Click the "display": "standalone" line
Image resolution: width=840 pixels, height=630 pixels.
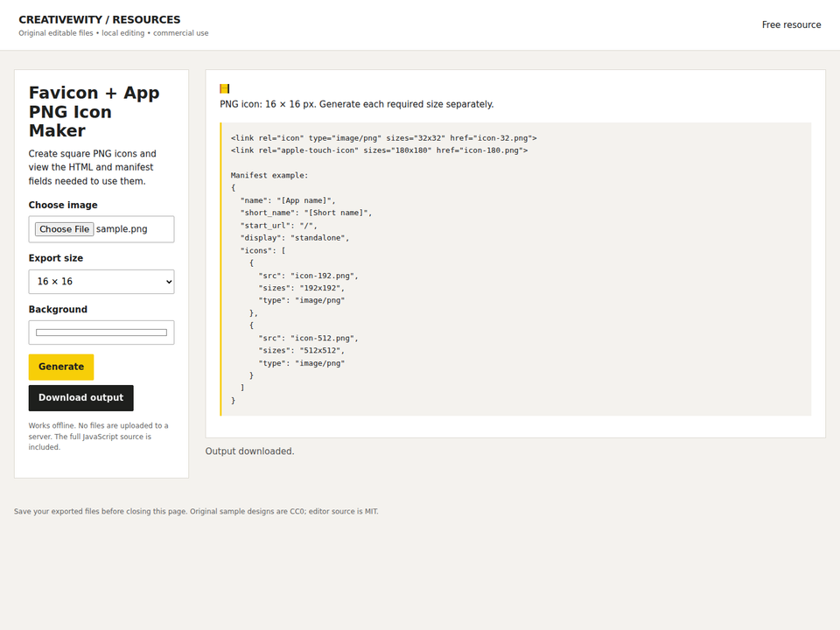pyautogui.click(x=295, y=238)
